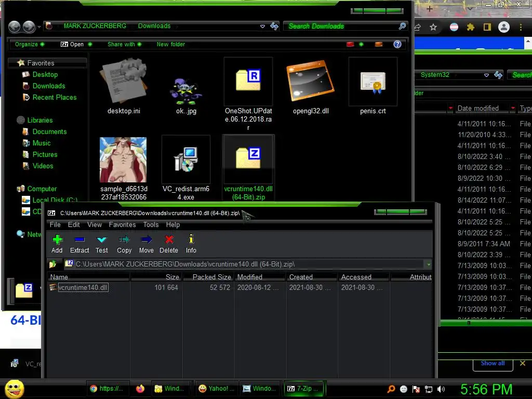
Task: Bookmark page with the browser star icon
Action: [433, 27]
